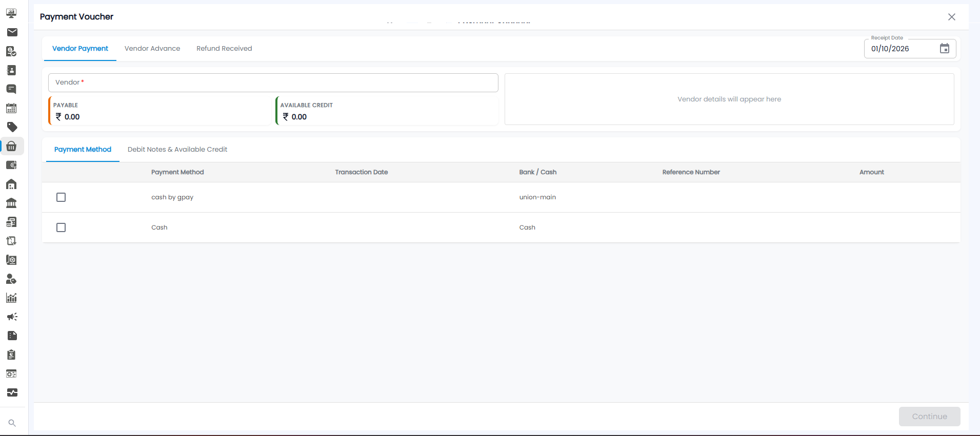Image resolution: width=980 pixels, height=436 pixels.
Task: Open the activity pulse monitor sidebar icon
Action: [11, 392]
